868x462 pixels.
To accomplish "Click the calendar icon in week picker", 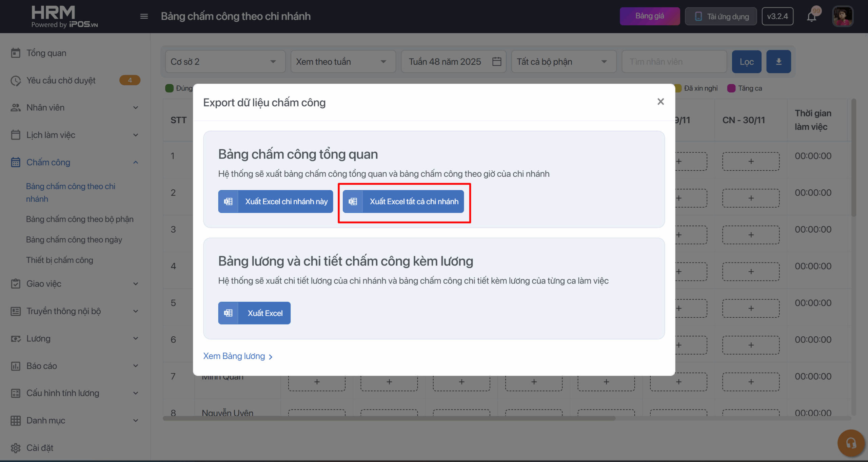I will tap(497, 62).
